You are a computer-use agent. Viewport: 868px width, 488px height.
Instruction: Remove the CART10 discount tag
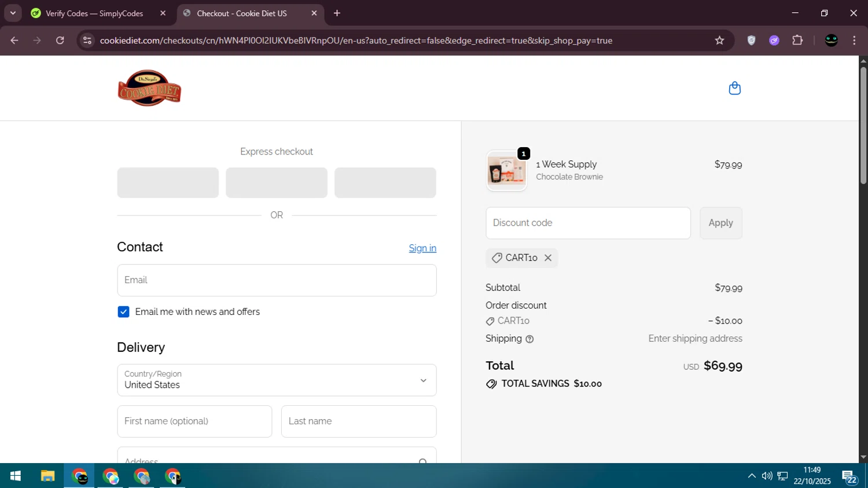tap(548, 258)
